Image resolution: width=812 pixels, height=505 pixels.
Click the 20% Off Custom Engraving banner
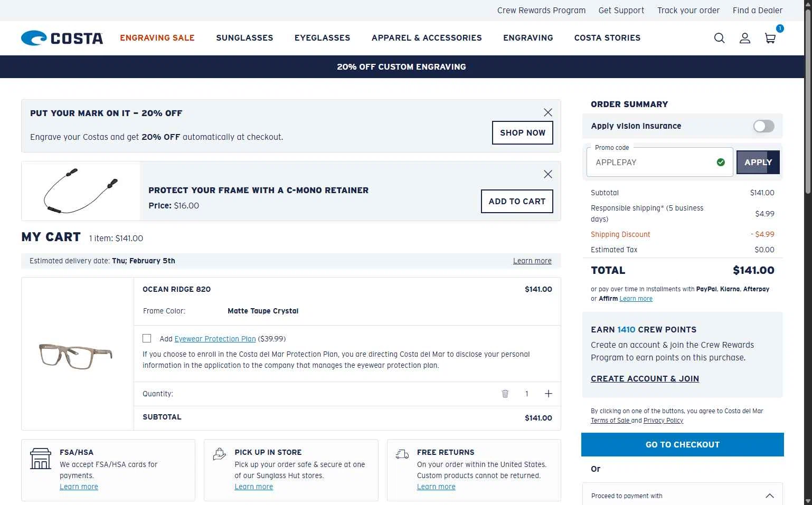point(401,67)
